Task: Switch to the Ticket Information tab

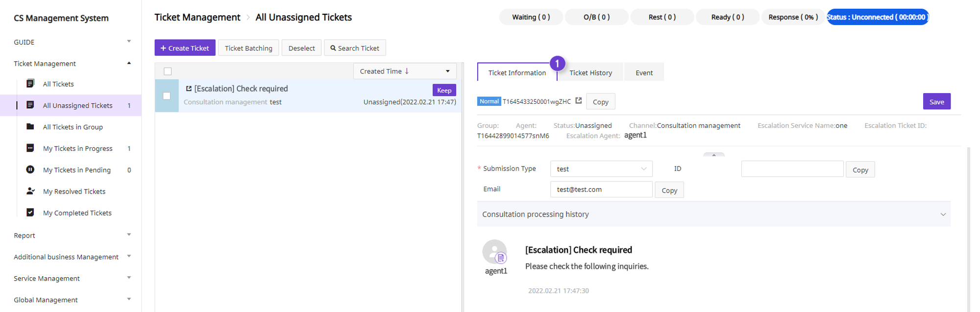Action: coord(517,72)
